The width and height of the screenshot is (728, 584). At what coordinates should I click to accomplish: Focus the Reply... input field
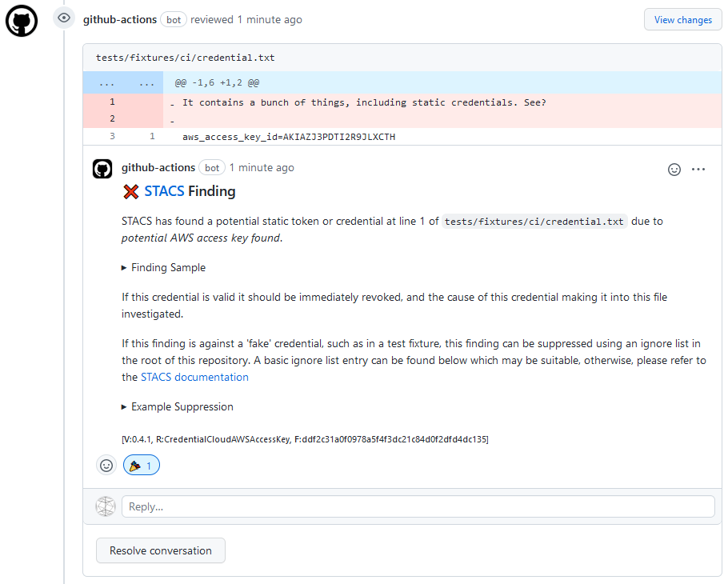click(x=418, y=506)
